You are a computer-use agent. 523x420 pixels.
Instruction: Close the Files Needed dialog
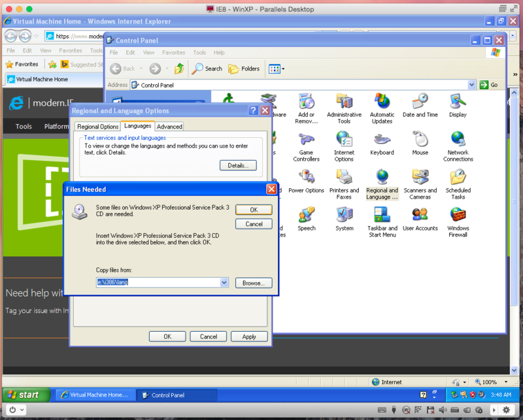coord(271,189)
